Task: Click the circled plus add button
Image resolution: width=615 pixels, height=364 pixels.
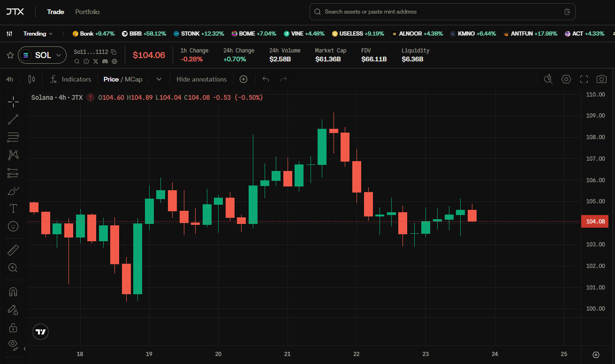Action: pos(243,79)
